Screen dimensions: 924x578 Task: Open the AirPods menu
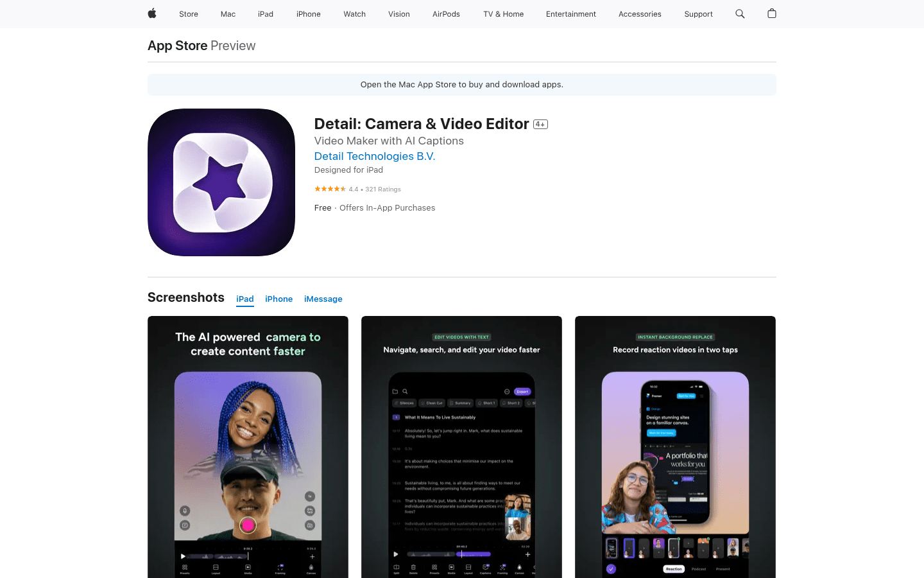pyautogui.click(x=446, y=14)
